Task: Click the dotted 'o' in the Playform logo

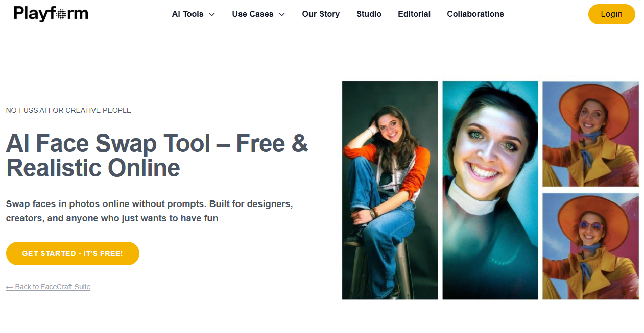Action: (x=60, y=14)
